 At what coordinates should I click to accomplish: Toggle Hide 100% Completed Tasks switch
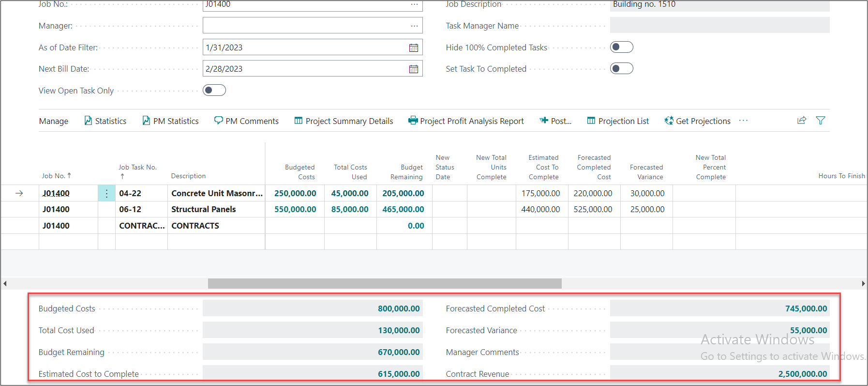point(621,47)
